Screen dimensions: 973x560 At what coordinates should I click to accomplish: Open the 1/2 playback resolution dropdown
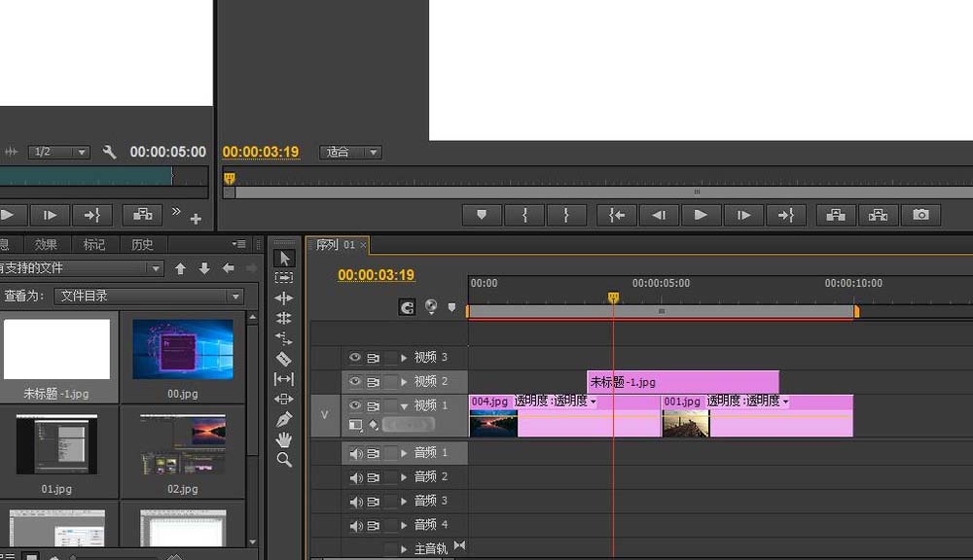(58, 152)
